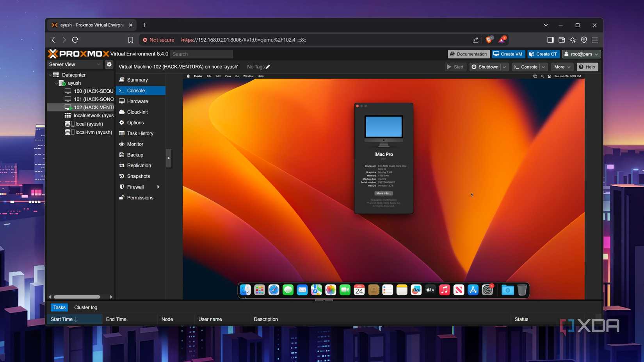
Task: Edit tags with the pencil icon
Action: pyautogui.click(x=268, y=67)
